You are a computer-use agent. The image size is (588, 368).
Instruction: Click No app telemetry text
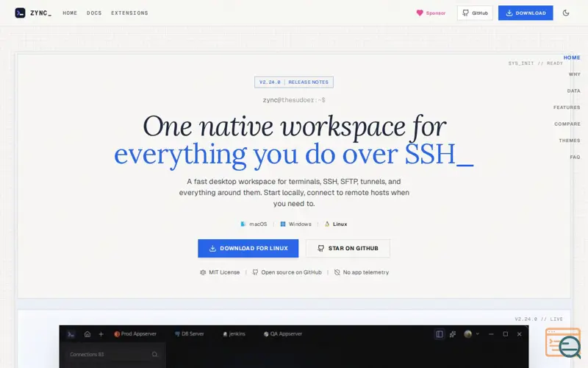click(x=365, y=272)
